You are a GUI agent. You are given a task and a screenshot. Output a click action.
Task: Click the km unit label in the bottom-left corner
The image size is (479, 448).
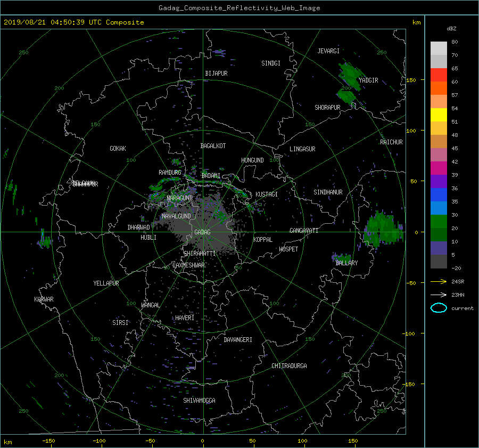pyautogui.click(x=7, y=442)
